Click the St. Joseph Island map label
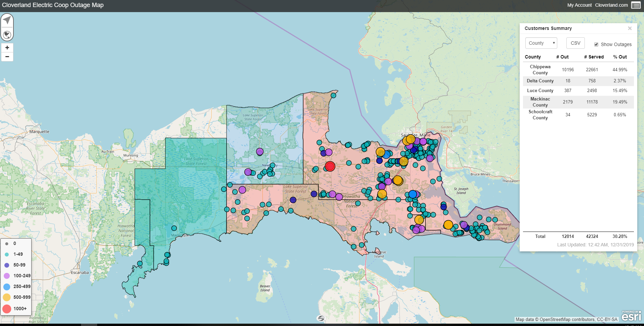644x326 pixels. click(x=461, y=191)
